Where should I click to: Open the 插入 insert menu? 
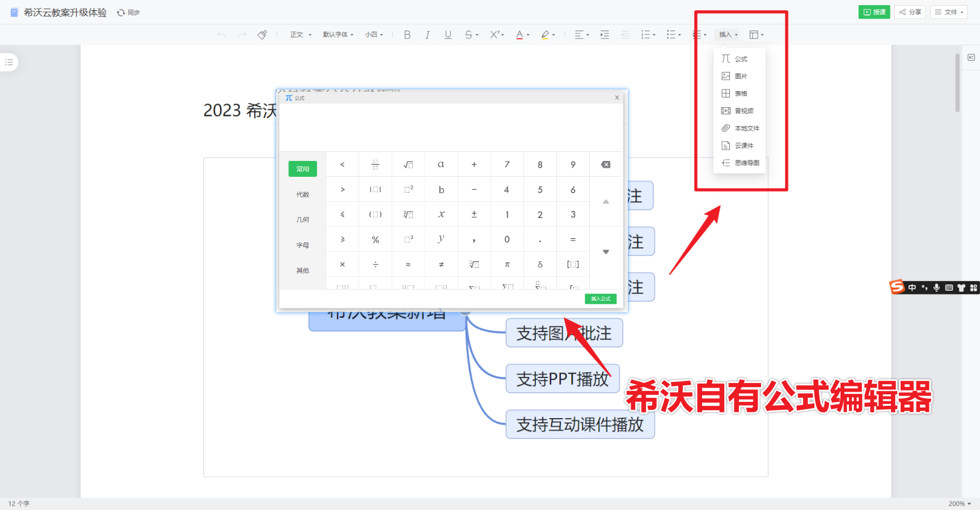(728, 35)
